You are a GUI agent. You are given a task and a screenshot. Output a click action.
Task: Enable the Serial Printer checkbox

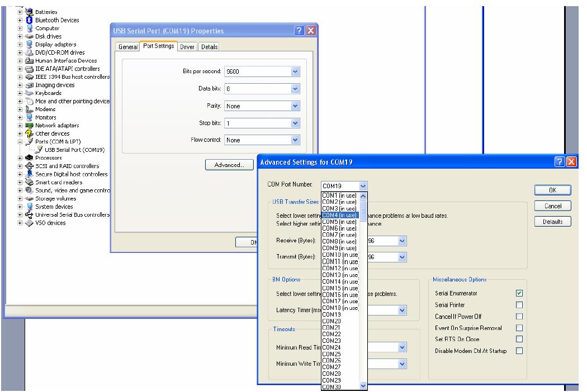pyautogui.click(x=519, y=305)
